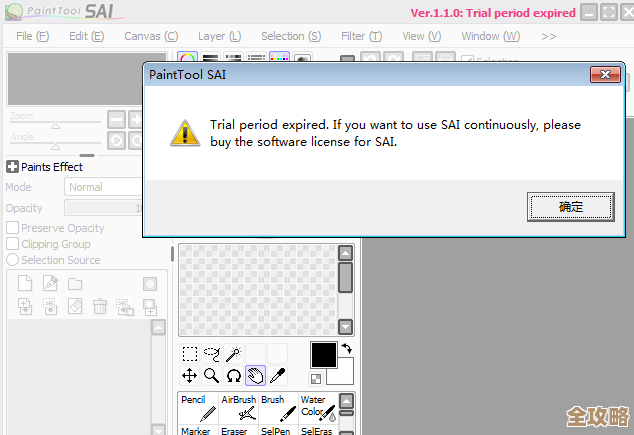Select the Selection Source radio button
This screenshot has width=634, height=435.
[13, 260]
